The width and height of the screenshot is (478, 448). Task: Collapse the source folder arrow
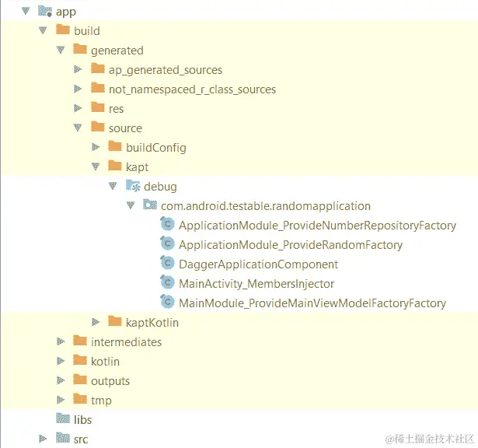pos(78,128)
